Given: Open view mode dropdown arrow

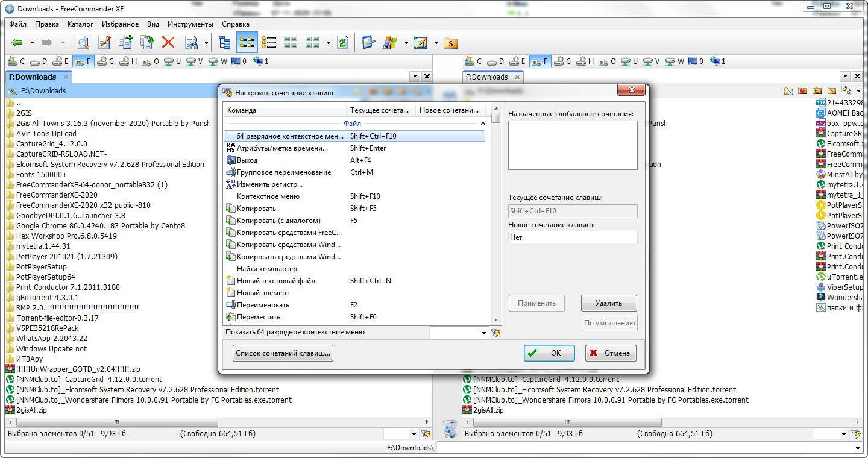Looking at the screenshot, I should pyautogui.click(x=328, y=43).
